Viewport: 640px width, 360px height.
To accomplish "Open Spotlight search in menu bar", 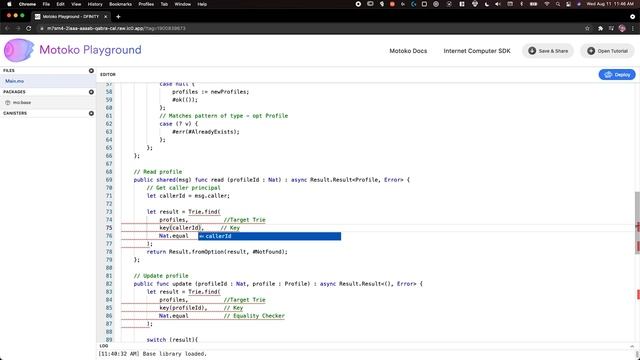I will [x=558, y=4].
